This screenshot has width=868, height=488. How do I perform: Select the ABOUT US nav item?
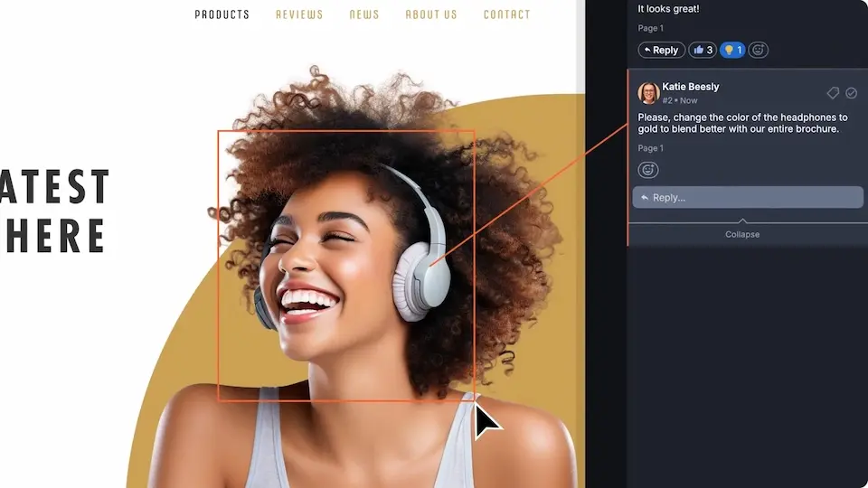(x=431, y=14)
